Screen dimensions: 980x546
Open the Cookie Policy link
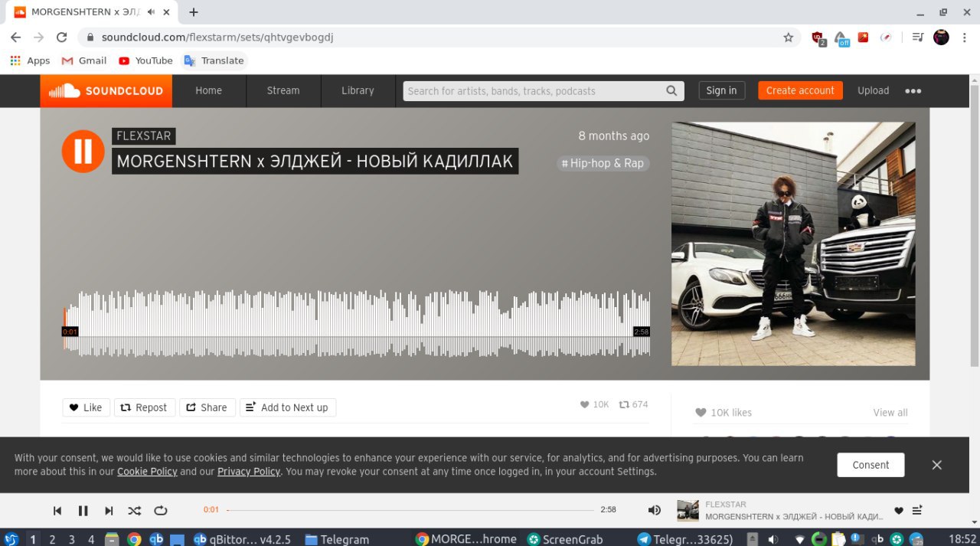(147, 472)
